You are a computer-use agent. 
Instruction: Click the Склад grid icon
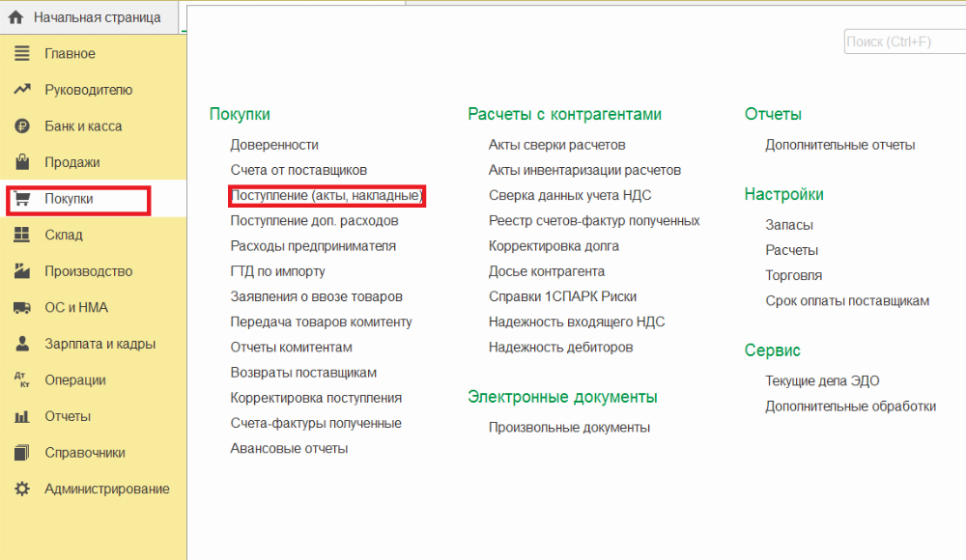pos(22,235)
